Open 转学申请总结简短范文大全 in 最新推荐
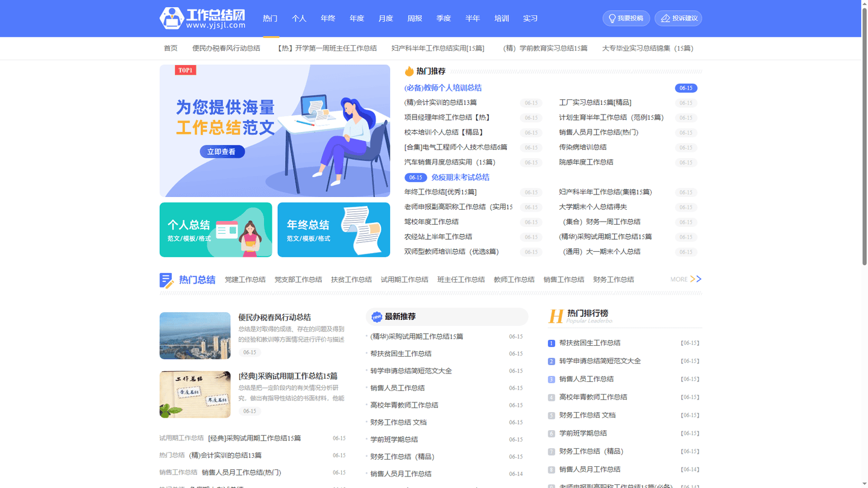 pos(411,371)
